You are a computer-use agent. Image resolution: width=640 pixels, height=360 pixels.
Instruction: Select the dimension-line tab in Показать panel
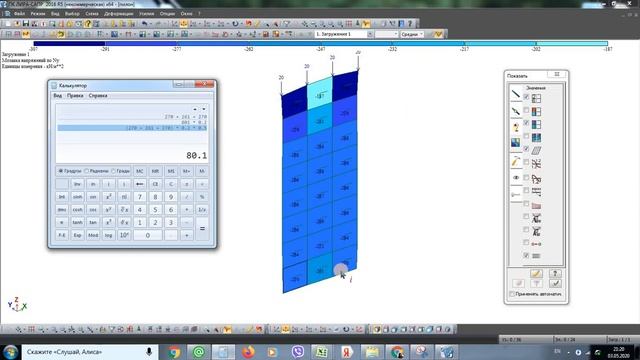click(x=516, y=194)
